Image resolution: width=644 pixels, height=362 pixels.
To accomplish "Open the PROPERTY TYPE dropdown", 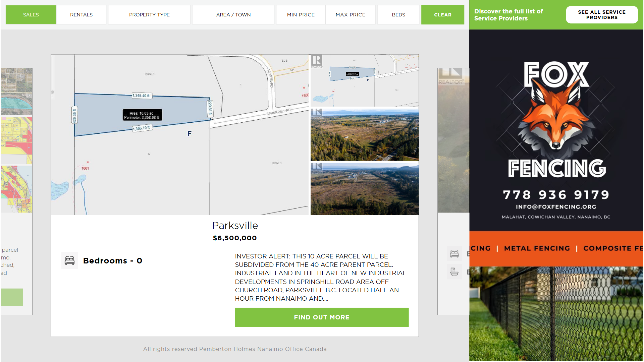I will tap(149, 15).
